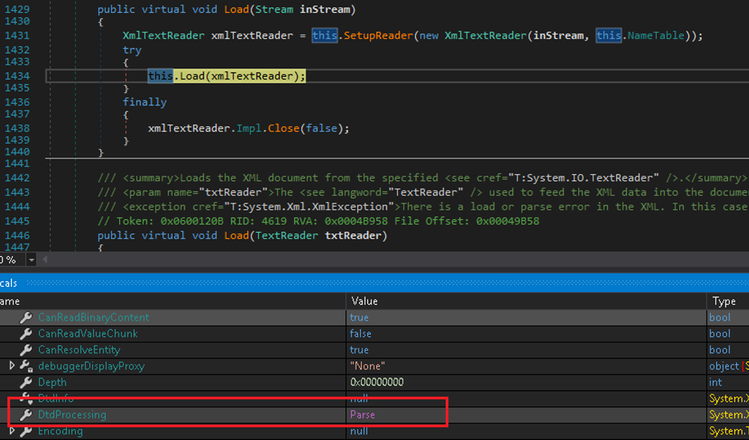Screen dimensions: 749x440
Task: Expand the debuggerDisplayProxy tree node
Action: pos(12,366)
